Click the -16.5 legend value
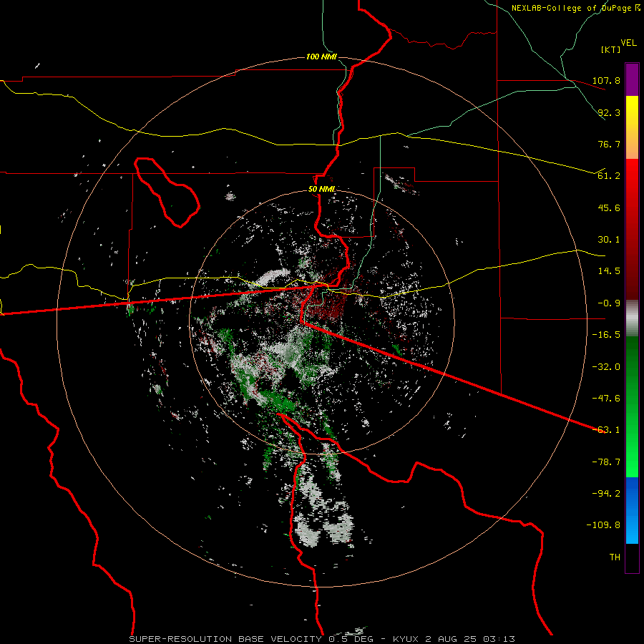The image size is (644, 644). pyautogui.click(x=606, y=335)
